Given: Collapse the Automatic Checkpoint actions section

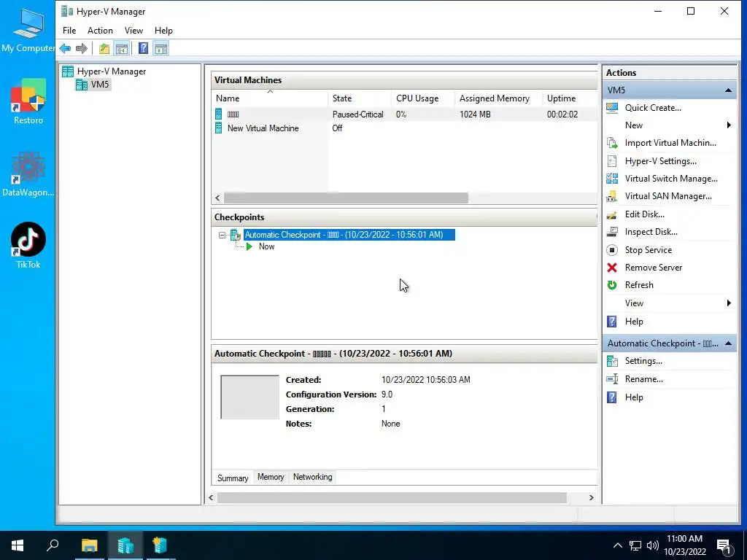Looking at the screenshot, I should click(728, 343).
